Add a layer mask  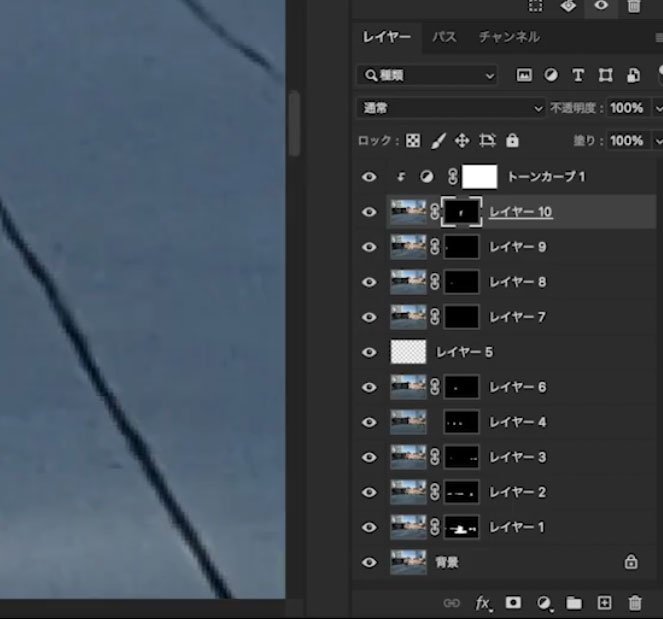pos(513,603)
